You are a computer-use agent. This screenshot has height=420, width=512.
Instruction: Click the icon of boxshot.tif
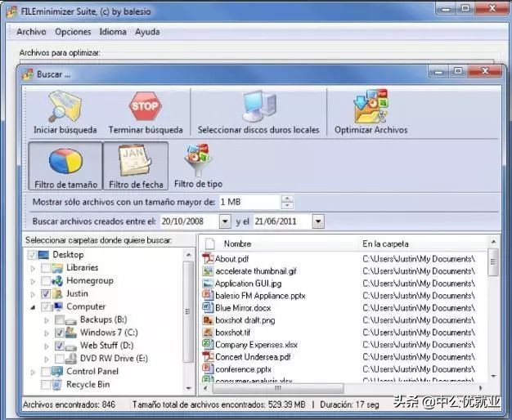coord(208,333)
